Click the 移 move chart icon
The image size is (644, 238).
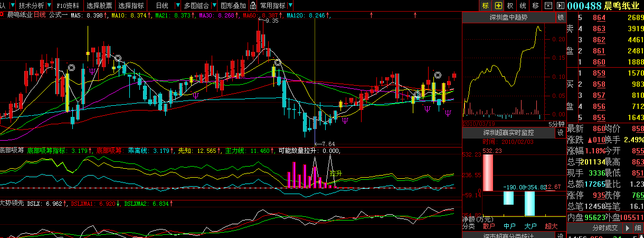tap(536, 6)
